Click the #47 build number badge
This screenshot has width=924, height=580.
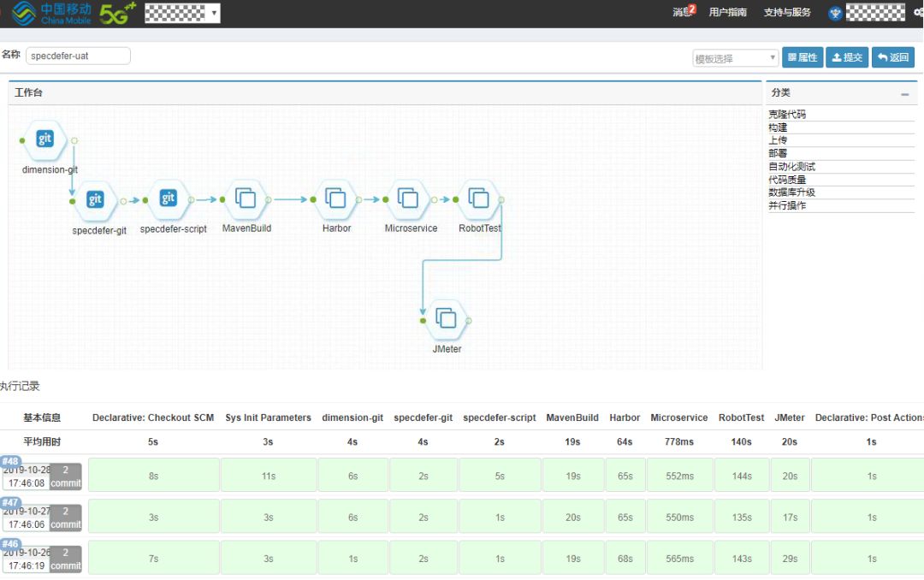click(x=10, y=502)
